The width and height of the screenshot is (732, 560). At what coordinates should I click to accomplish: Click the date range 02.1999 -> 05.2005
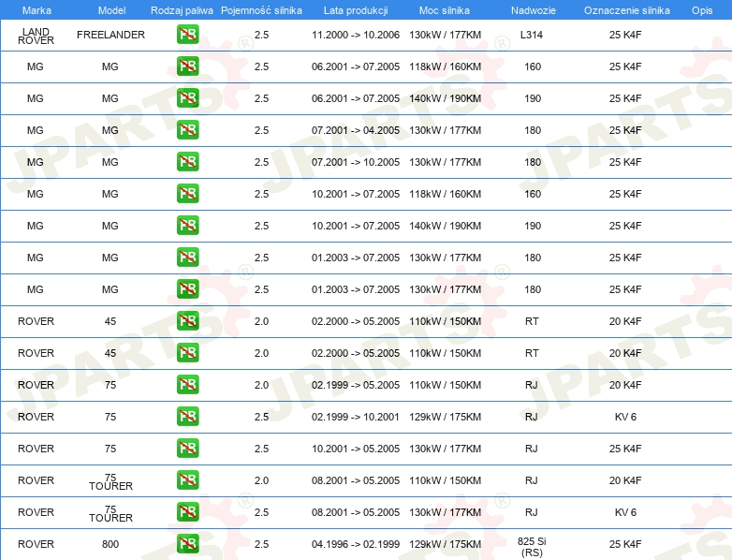tap(356, 385)
